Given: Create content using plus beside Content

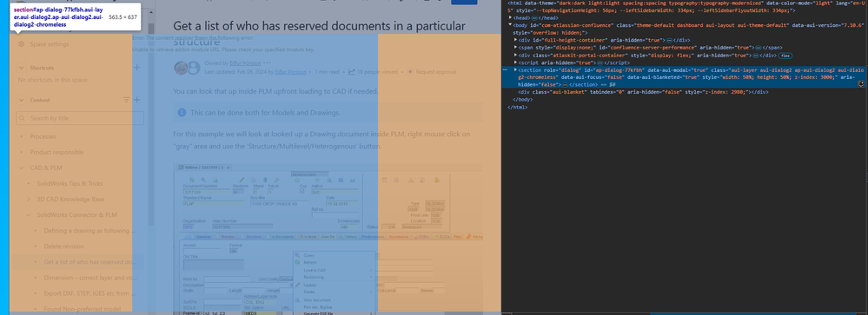Looking at the screenshot, I should tap(136, 100).
